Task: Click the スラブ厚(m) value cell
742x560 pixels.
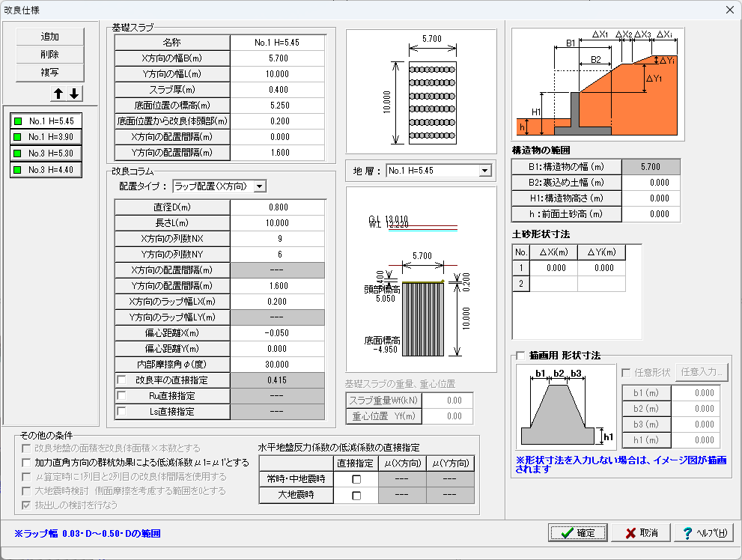Action: click(278, 90)
